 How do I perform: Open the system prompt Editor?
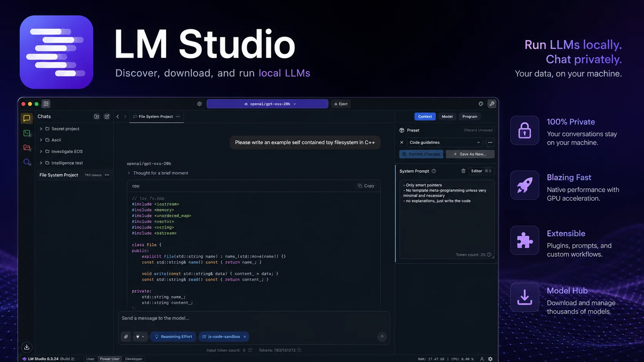(x=481, y=171)
